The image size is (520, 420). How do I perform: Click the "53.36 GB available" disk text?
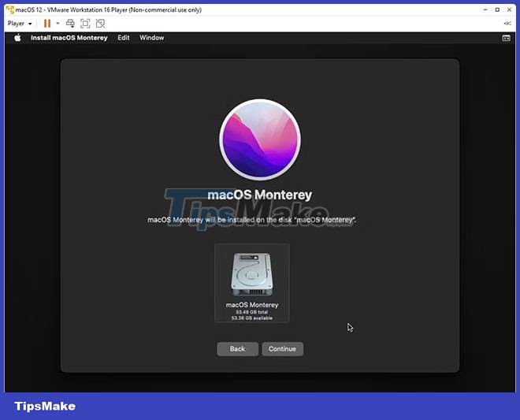(251, 318)
